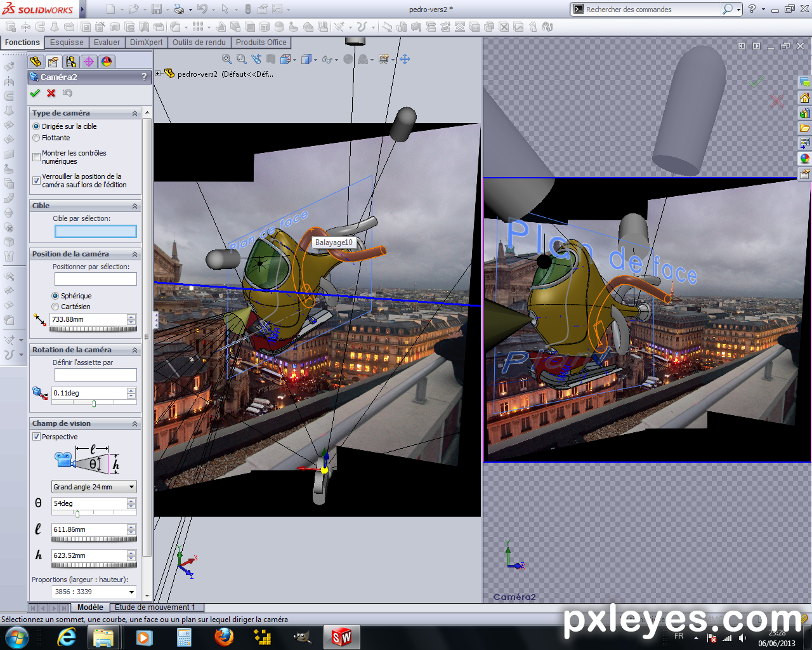Click the 733.88mm distance slider bar
812x650 pixels.
94,329
